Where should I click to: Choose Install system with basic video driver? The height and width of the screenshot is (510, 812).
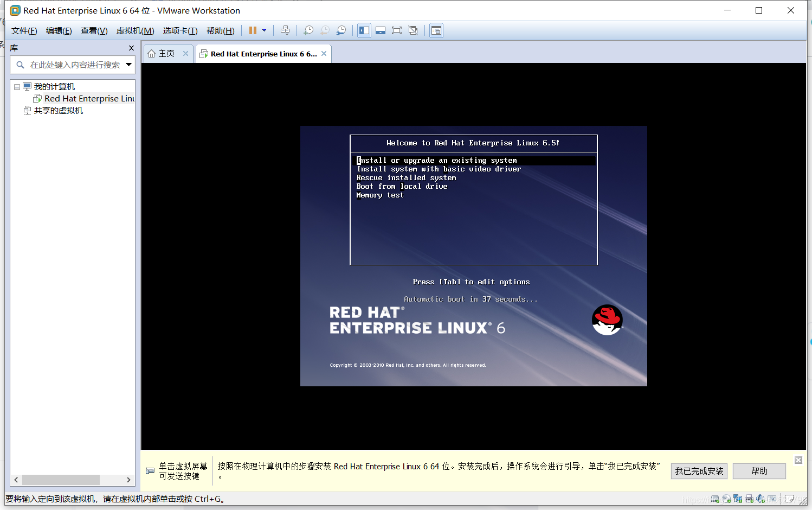[x=439, y=169]
